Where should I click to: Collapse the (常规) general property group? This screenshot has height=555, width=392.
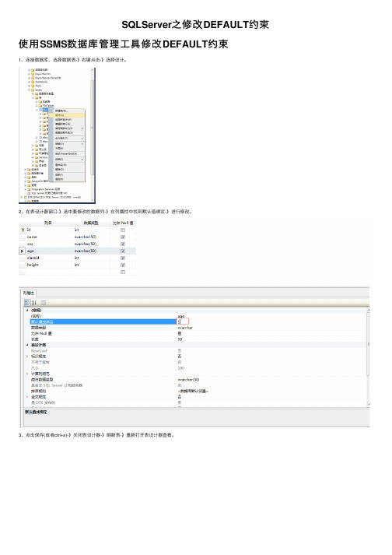(x=27, y=311)
